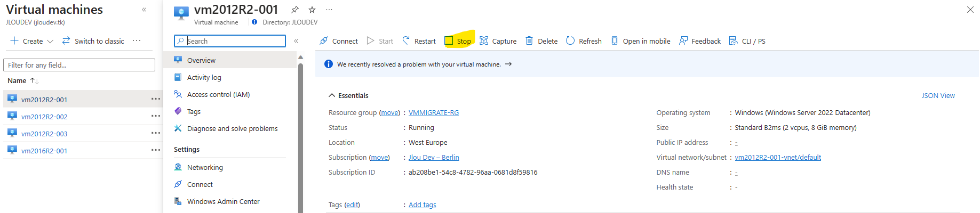Restart the virtual machine

coord(419,41)
